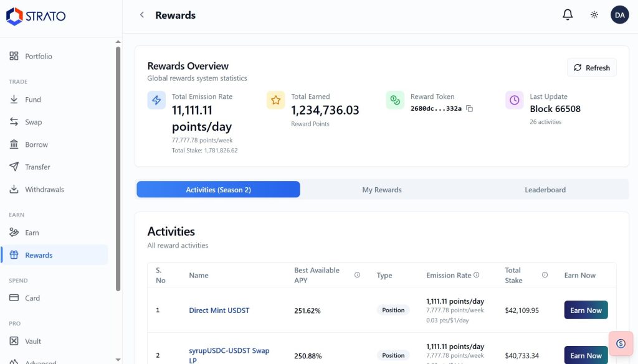This screenshot has width=638, height=364.
Task: Go to Portfolio in the sidebar
Action: pyautogui.click(x=39, y=57)
